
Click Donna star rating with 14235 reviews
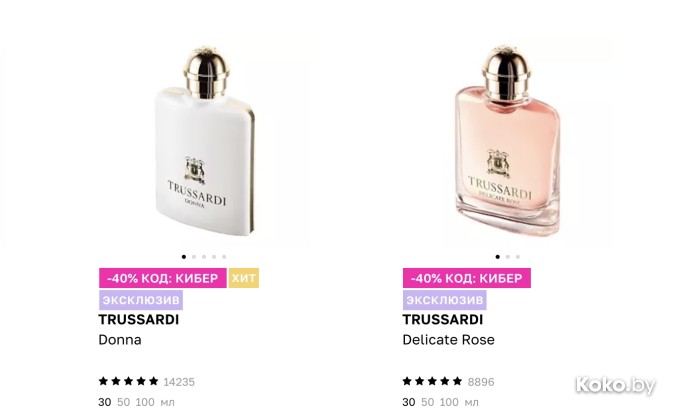pos(147,382)
